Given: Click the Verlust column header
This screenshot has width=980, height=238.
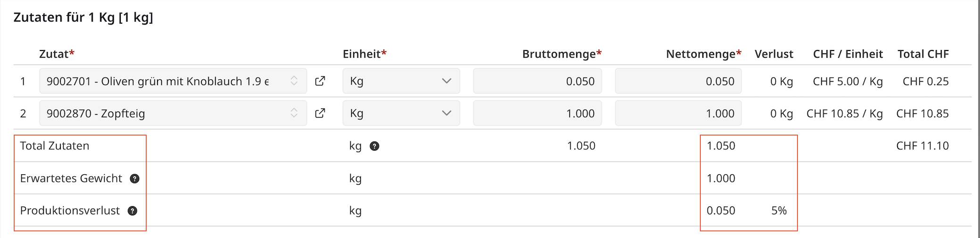Looking at the screenshot, I should click(x=773, y=54).
